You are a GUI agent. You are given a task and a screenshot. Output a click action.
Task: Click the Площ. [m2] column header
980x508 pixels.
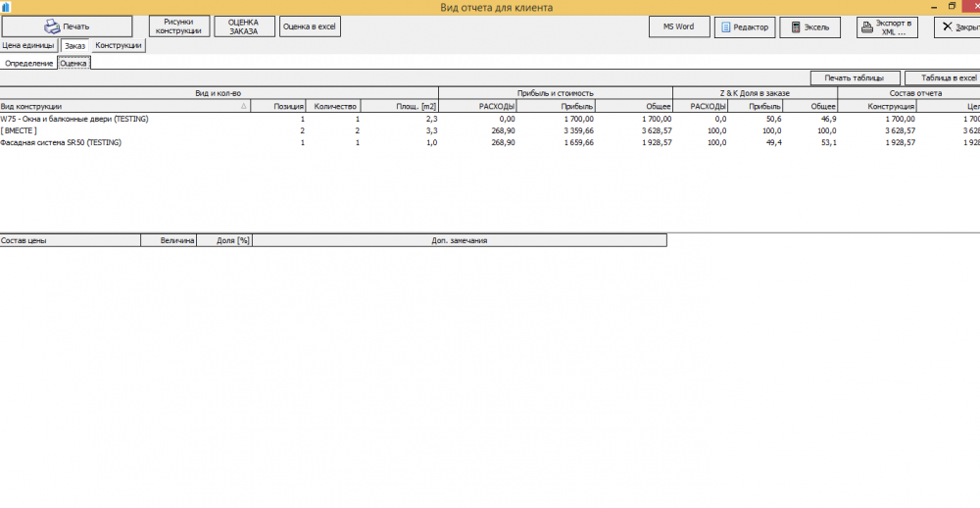click(x=400, y=106)
